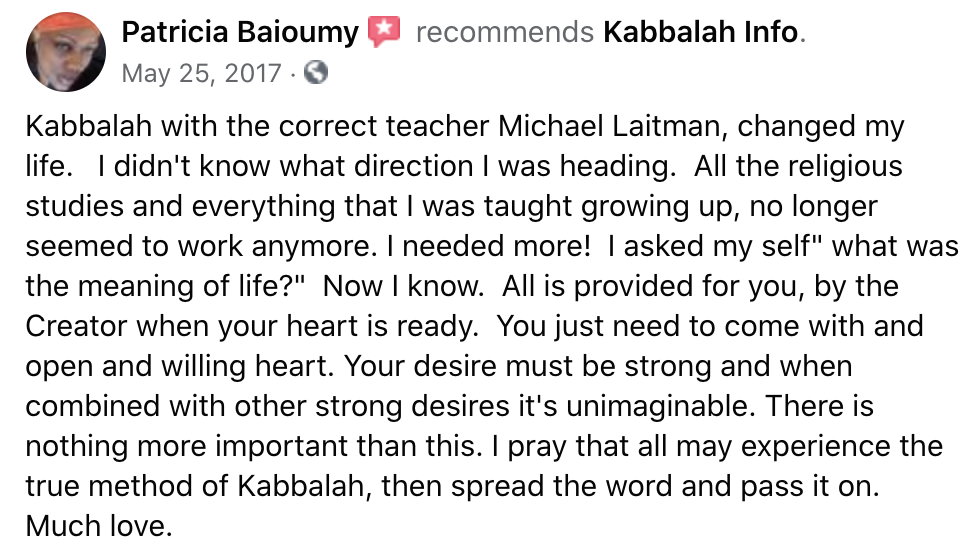Click the globe public audience icon
The width and height of the screenshot is (980, 560).
click(316, 73)
